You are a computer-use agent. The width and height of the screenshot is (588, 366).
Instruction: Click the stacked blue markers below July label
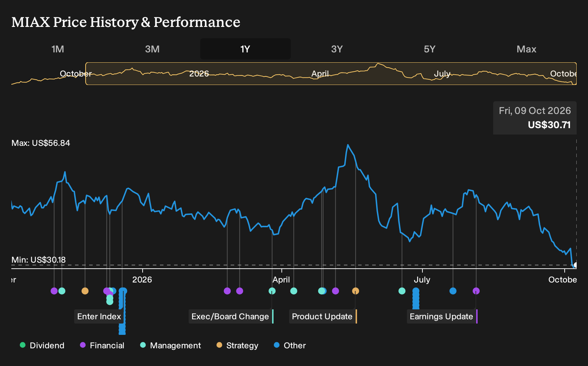coord(416,298)
